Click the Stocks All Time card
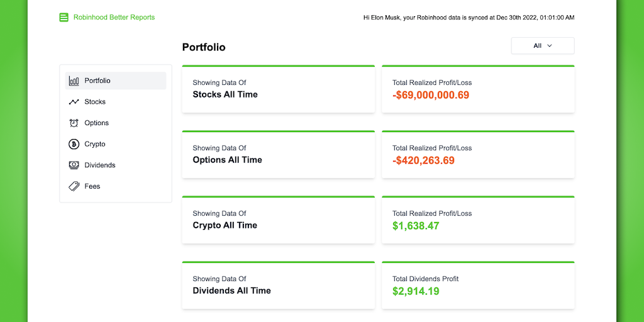Viewport: 644px width, 322px height. 278,89
